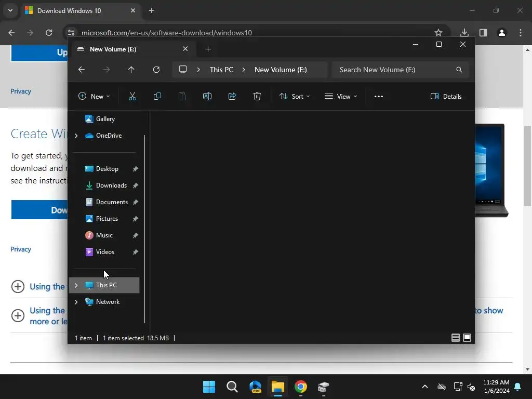Click This PC in the address breadcrumb
This screenshot has height=399, width=532.
coord(221,70)
